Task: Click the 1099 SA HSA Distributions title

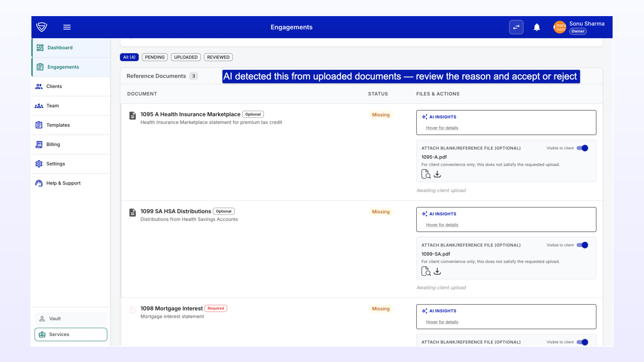Action: click(175, 211)
